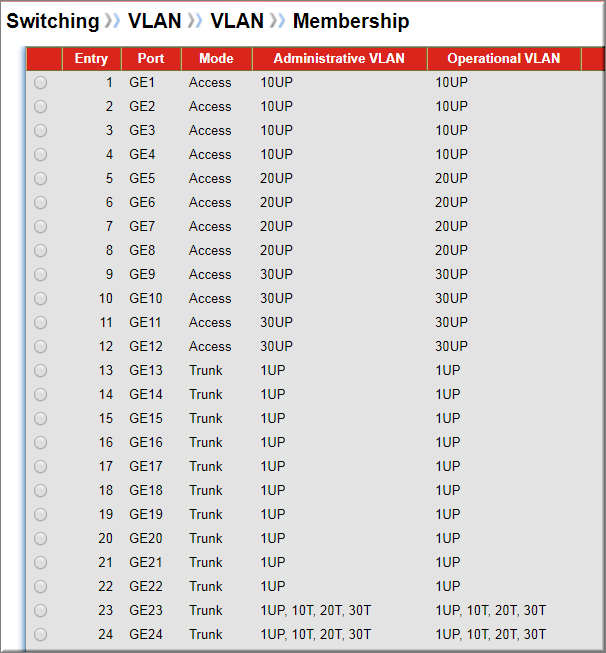Select radio button for GE20
This screenshot has height=653, width=606.
coord(40,538)
